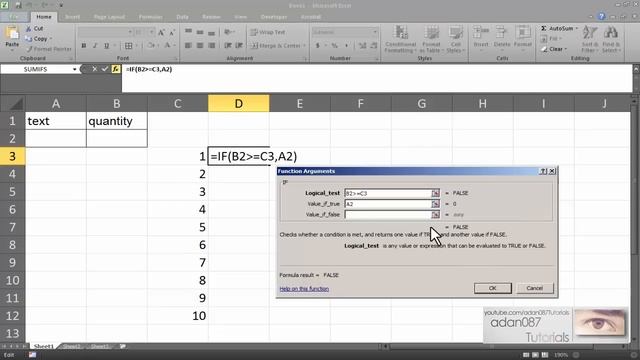640x360 pixels.
Task: Apply percent style format
Action: click(335, 46)
